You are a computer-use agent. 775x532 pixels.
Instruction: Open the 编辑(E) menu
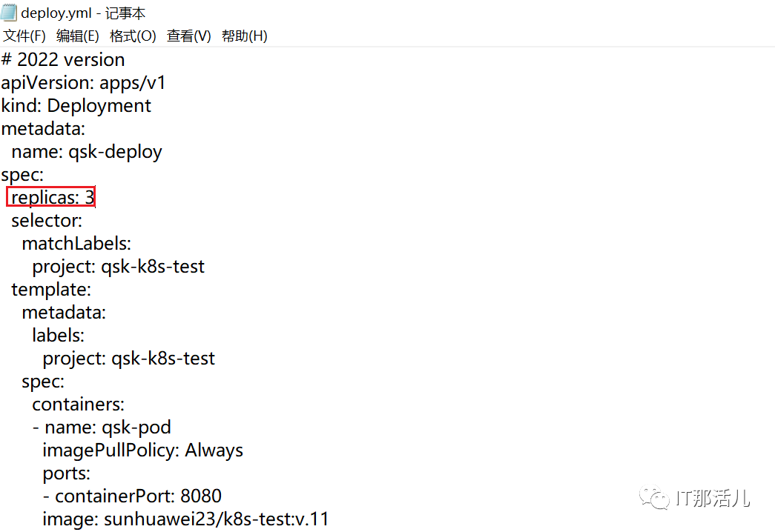78,36
